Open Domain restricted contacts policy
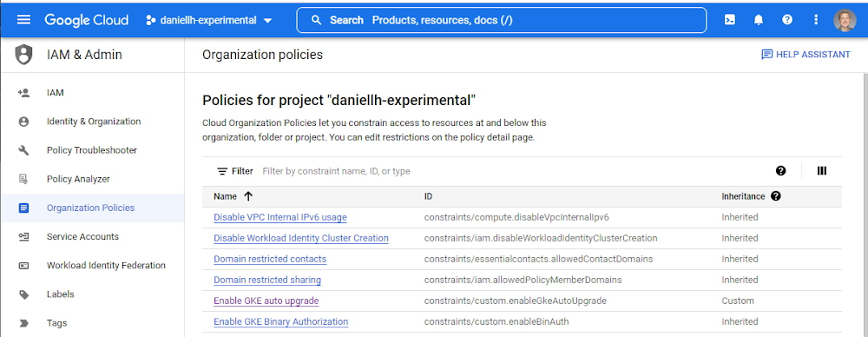 [270, 259]
